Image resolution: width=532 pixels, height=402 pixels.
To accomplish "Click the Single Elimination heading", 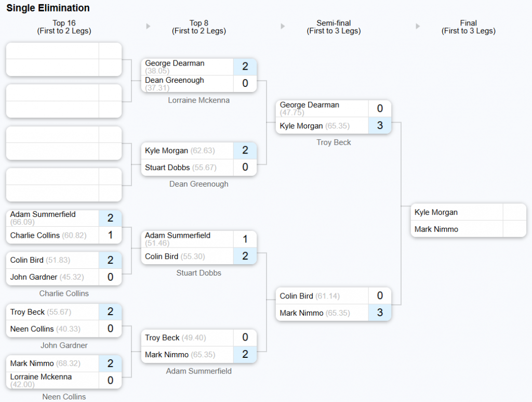I will pyautogui.click(x=48, y=8).
